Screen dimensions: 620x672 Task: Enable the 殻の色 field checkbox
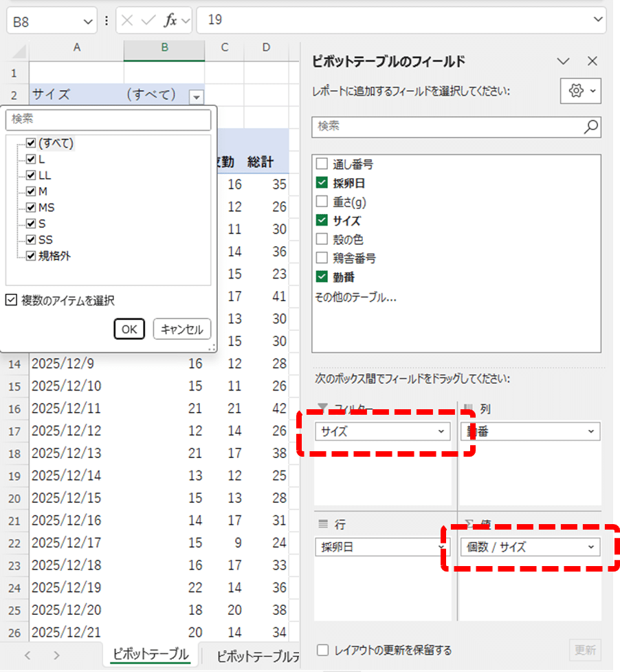tap(321, 240)
